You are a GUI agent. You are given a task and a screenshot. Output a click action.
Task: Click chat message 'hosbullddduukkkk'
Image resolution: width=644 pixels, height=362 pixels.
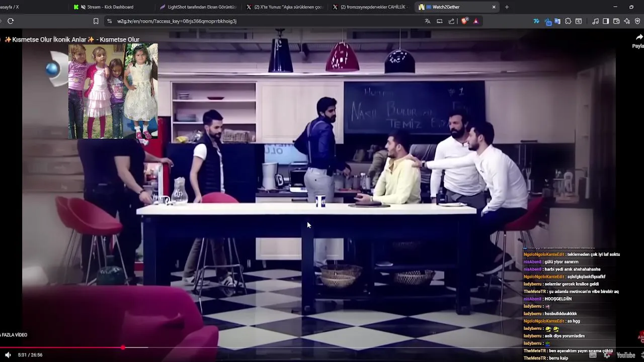pyautogui.click(x=561, y=314)
